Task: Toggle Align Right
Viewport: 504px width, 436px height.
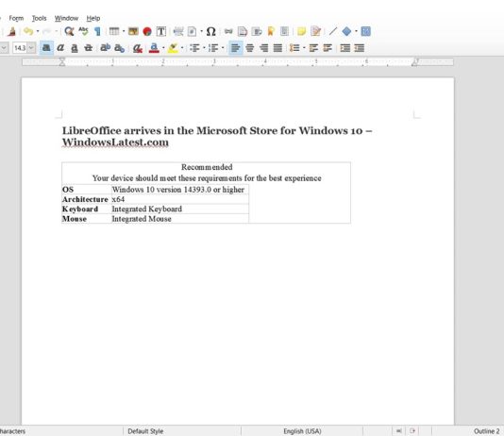Action: [x=264, y=48]
